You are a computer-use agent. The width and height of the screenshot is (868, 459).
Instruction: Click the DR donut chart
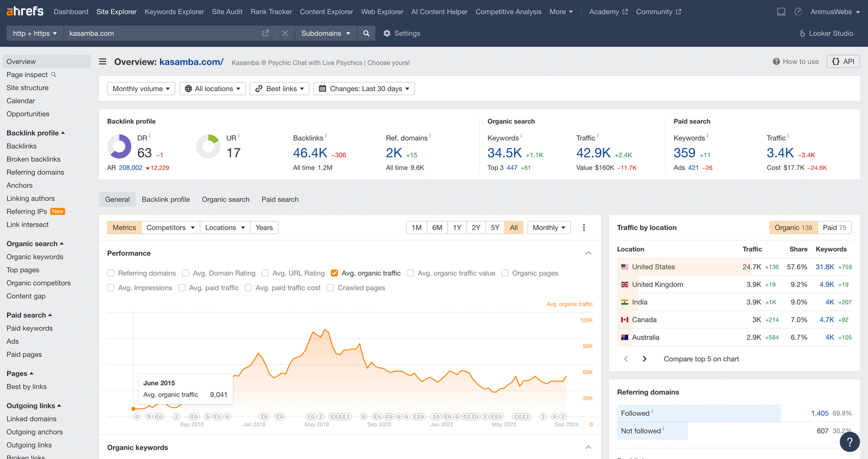[x=119, y=146]
